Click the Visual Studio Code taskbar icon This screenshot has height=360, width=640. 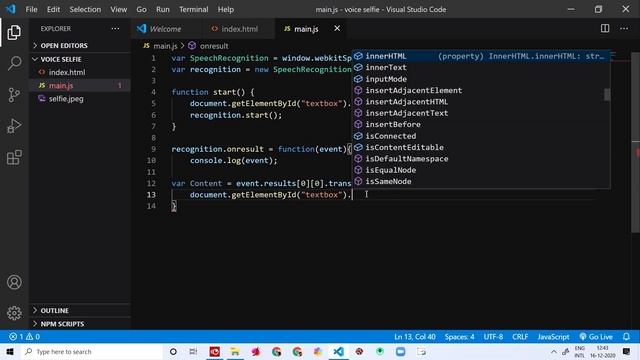[338, 351]
